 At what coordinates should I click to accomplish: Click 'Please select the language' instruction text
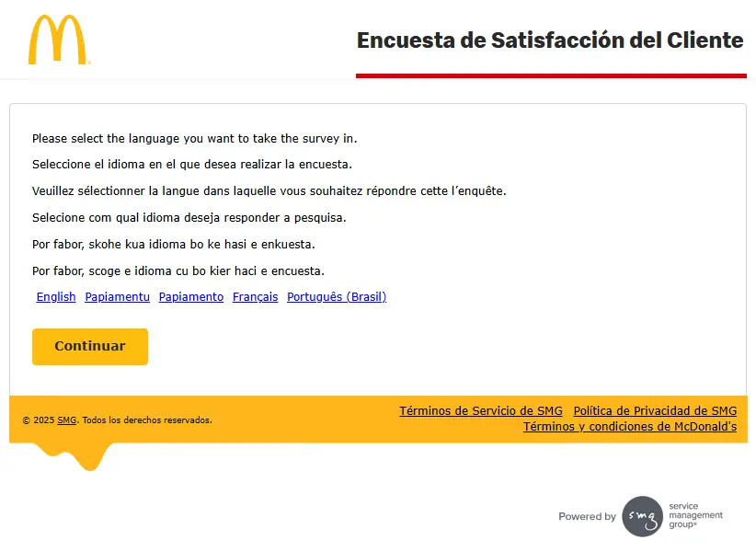tap(194, 139)
